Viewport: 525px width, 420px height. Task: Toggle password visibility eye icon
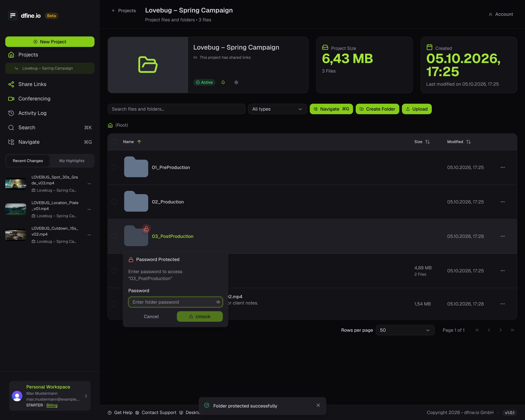click(x=218, y=302)
